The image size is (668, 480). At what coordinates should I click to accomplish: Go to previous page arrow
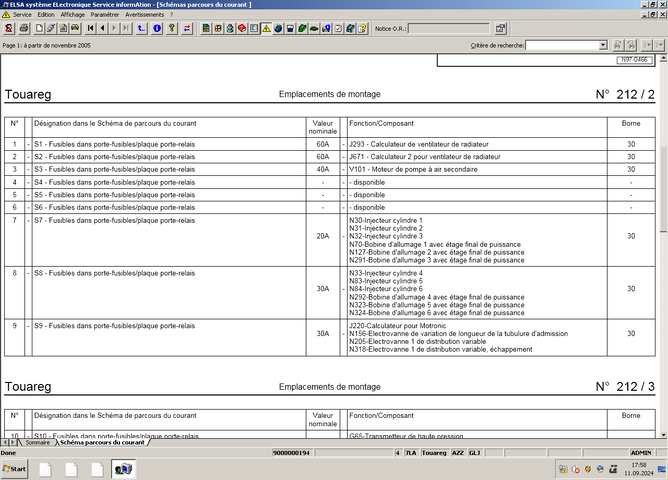pos(103,29)
